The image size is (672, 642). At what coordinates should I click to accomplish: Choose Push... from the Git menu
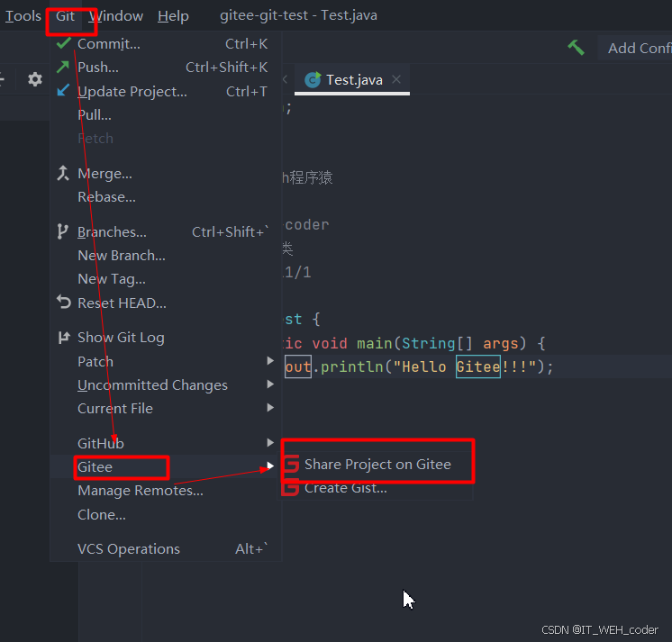click(166, 68)
